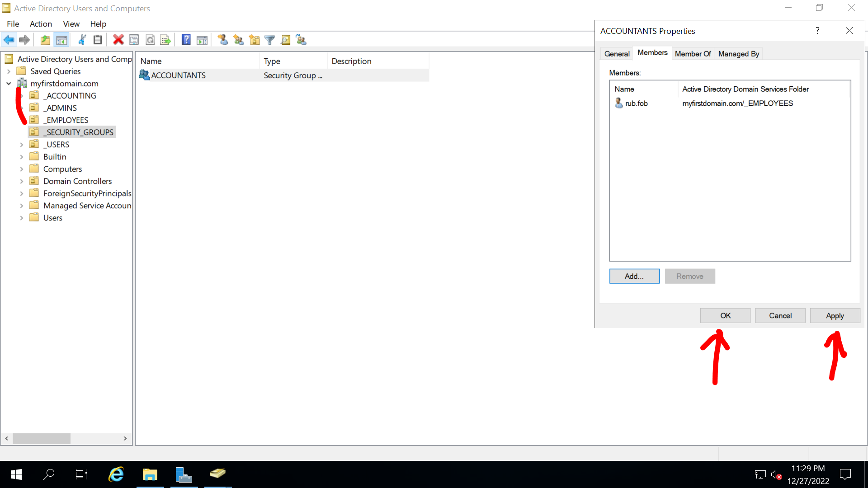Screen dimensions: 868x488
Task: Click the Delete Object toolbar icon
Action: (x=118, y=39)
